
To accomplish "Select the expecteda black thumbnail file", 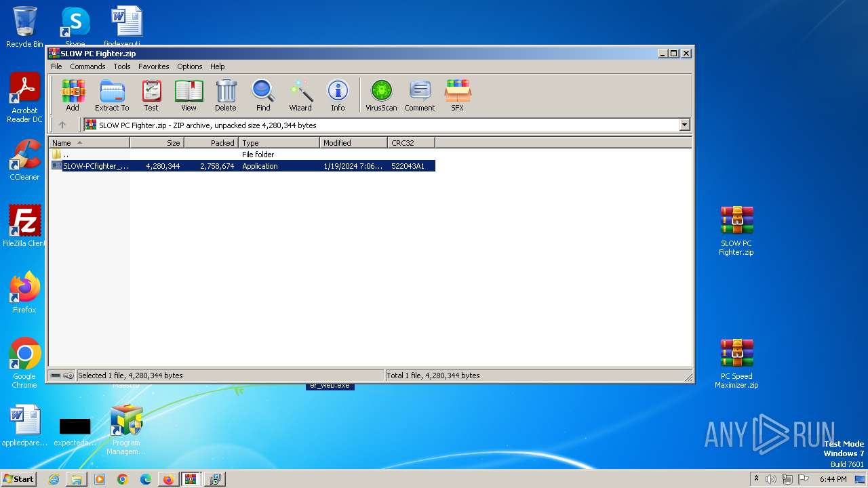I will pyautogui.click(x=75, y=431).
